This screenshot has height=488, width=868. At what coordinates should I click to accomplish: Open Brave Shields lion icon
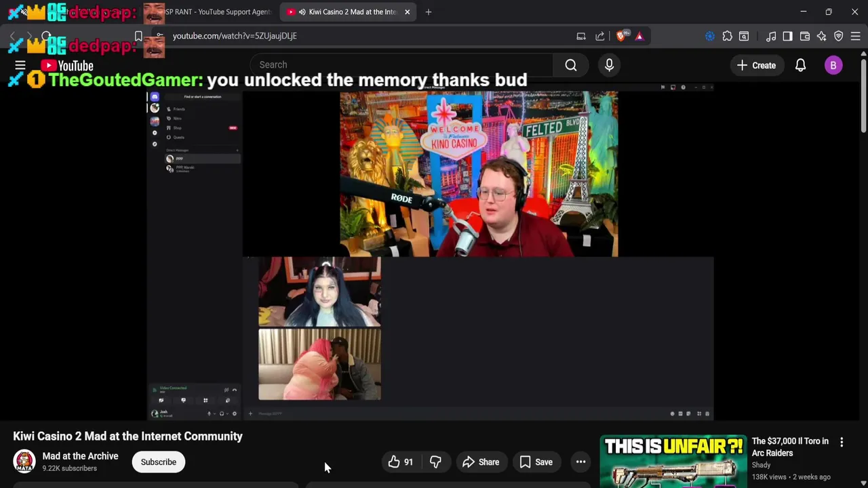pos(622,36)
